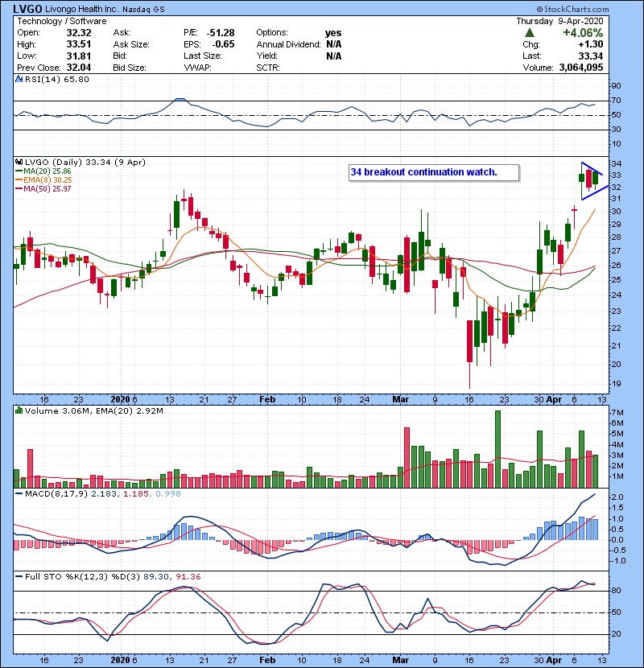Click the MACD(8,17,9) label
Image resolution: width=644 pixels, height=668 pixels.
pyautogui.click(x=56, y=494)
